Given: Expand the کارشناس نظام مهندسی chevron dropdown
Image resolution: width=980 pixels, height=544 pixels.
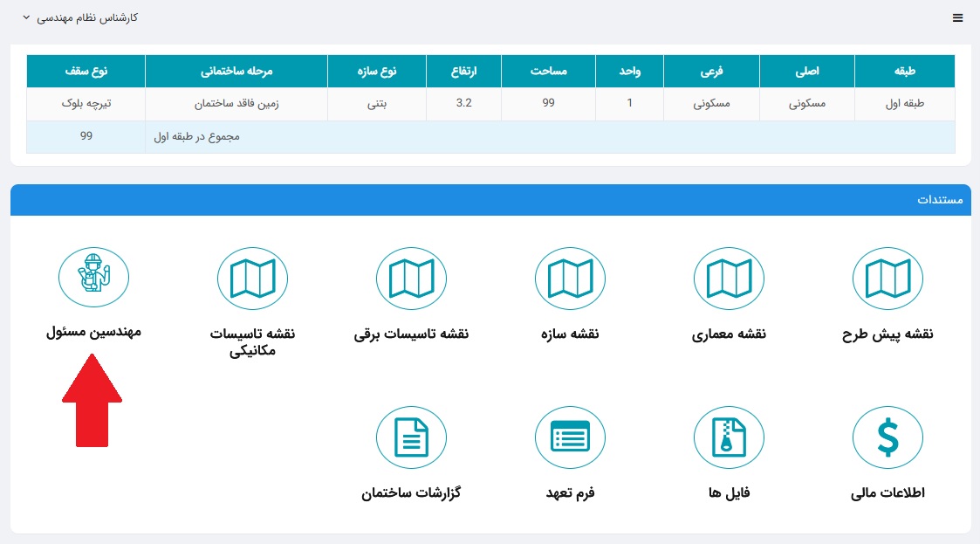Looking at the screenshot, I should click(25, 17).
